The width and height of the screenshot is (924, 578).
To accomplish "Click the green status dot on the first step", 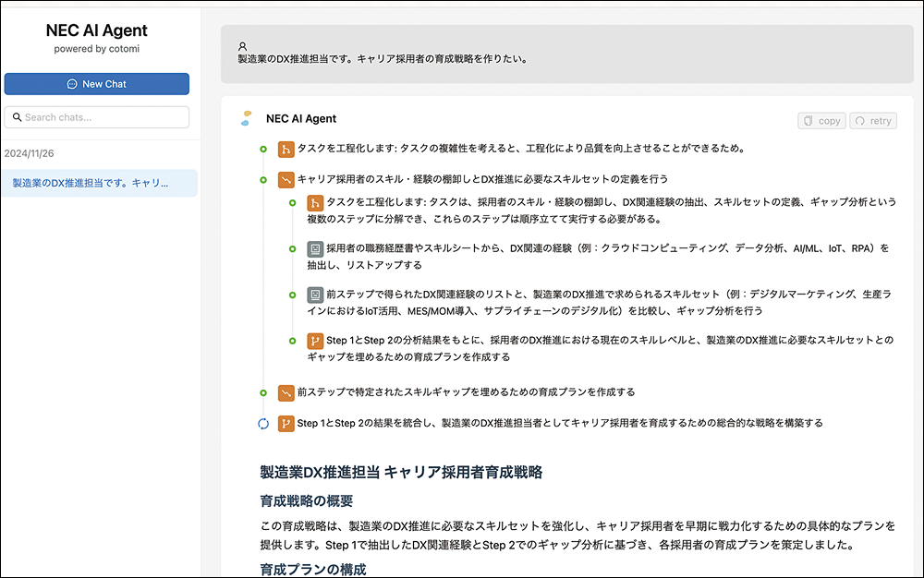I will [263, 149].
